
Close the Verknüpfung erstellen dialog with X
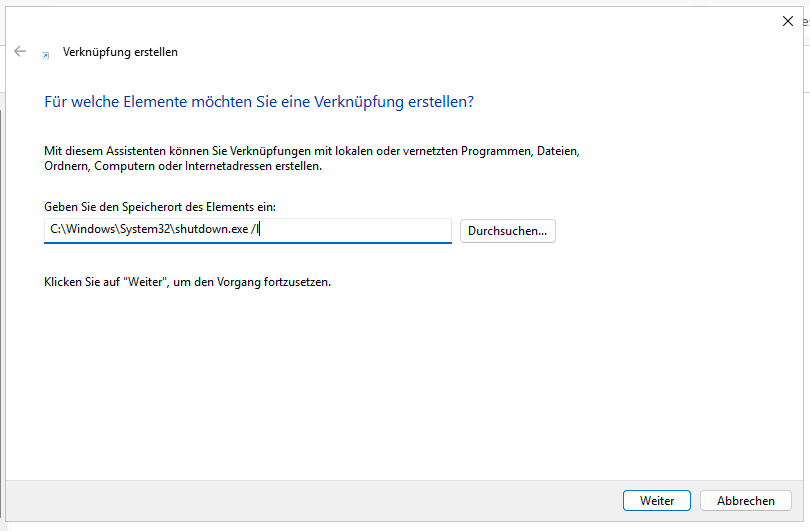tap(787, 20)
